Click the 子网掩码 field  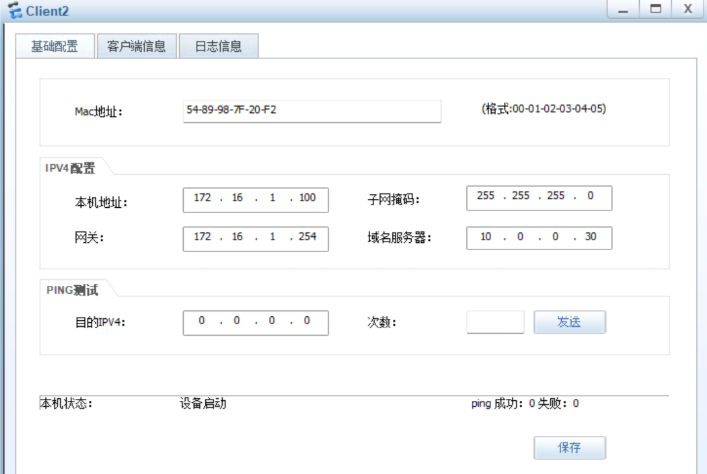[x=539, y=198]
